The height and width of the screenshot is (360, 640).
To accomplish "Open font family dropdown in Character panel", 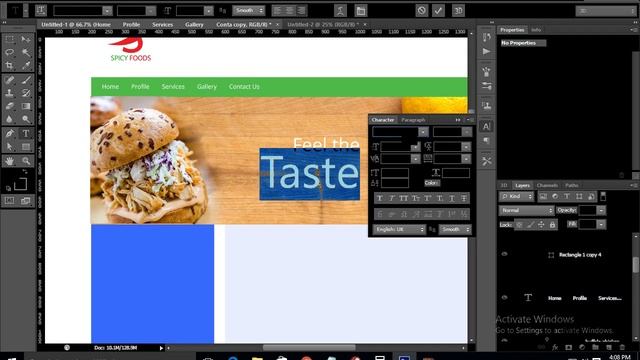I will click(423, 132).
